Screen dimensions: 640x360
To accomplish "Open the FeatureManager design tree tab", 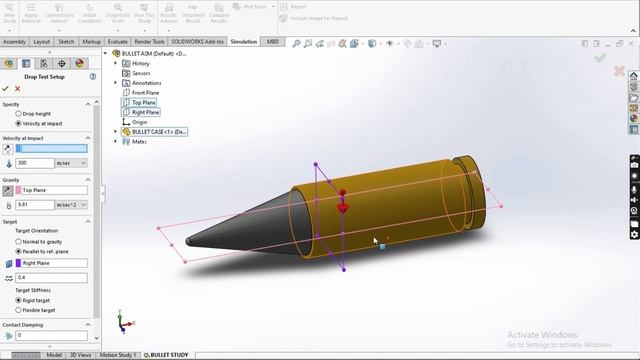I will pos(9,63).
